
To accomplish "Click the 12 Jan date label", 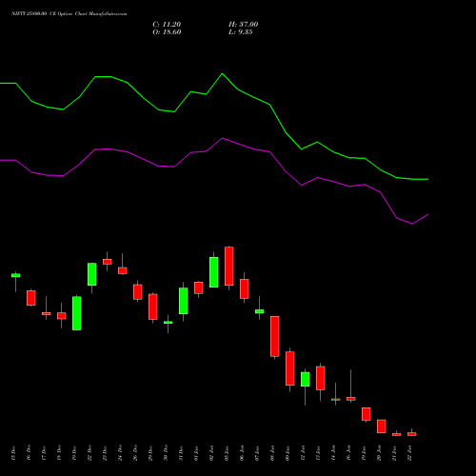I will click(x=303, y=453).
